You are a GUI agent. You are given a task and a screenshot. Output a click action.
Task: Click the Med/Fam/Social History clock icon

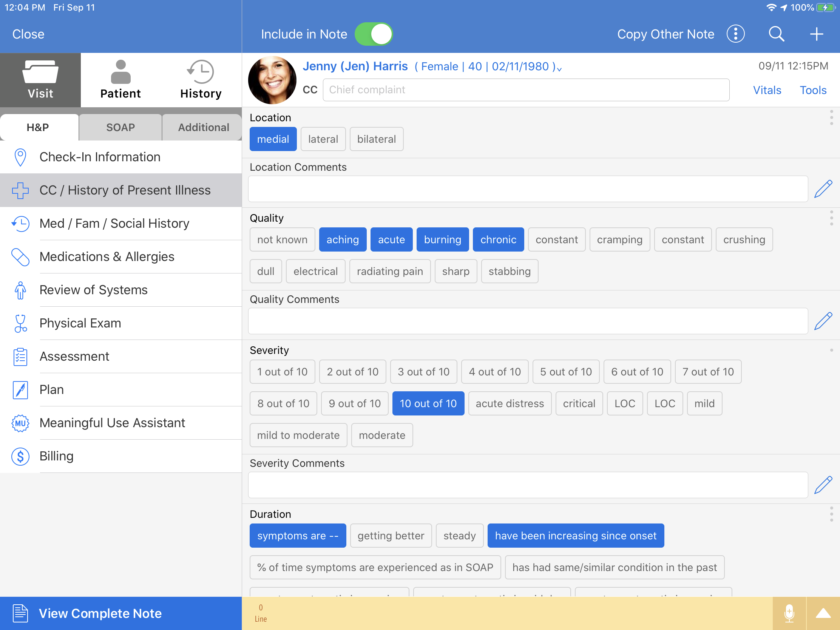pyautogui.click(x=20, y=224)
